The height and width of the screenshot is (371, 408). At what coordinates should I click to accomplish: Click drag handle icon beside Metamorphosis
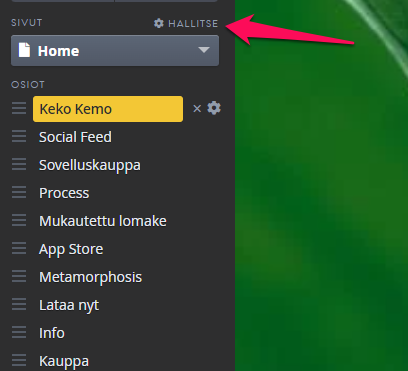19,277
